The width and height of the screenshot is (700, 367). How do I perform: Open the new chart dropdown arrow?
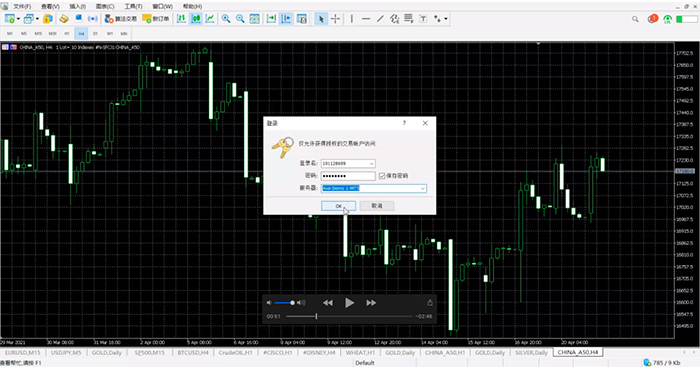click(x=18, y=19)
